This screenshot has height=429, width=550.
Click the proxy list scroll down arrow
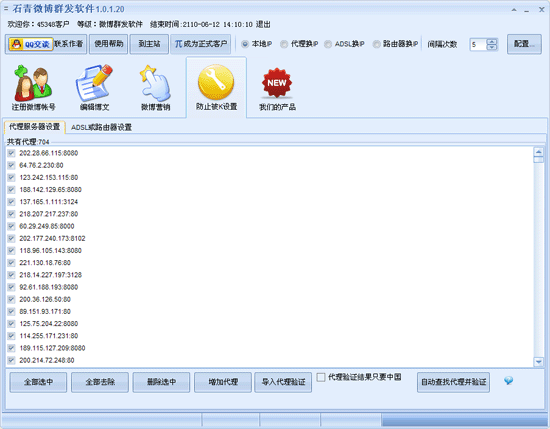tap(538, 362)
